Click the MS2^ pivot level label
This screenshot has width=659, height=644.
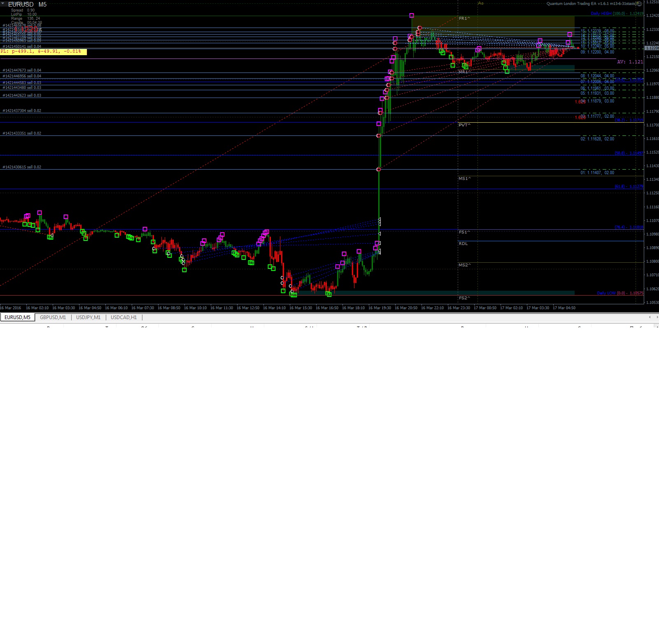tap(465, 265)
